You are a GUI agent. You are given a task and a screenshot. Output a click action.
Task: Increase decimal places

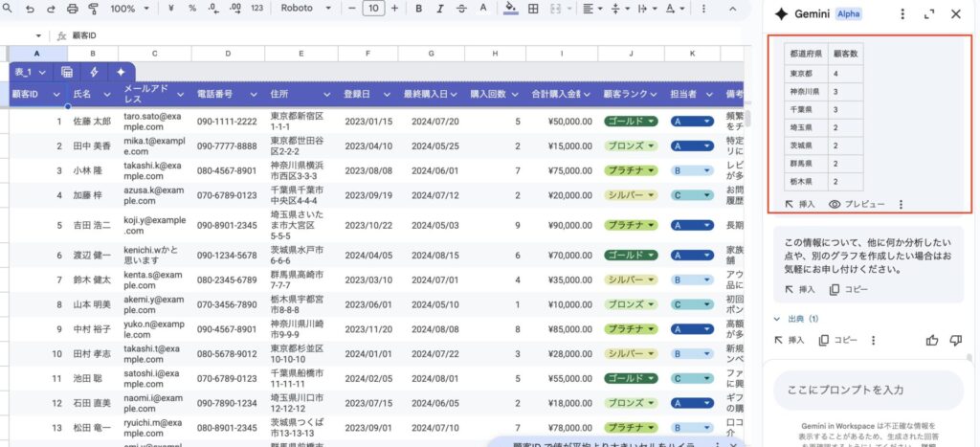click(235, 9)
